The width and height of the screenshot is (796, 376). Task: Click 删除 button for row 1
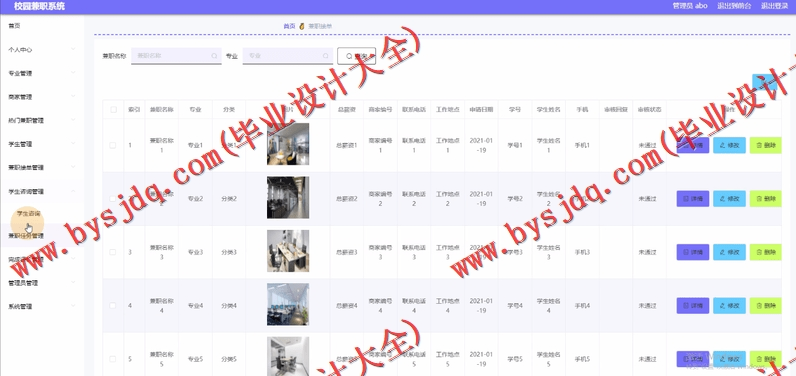tap(766, 145)
